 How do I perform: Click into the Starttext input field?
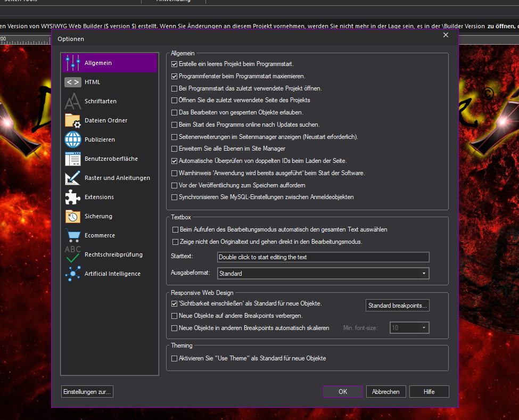[324, 257]
